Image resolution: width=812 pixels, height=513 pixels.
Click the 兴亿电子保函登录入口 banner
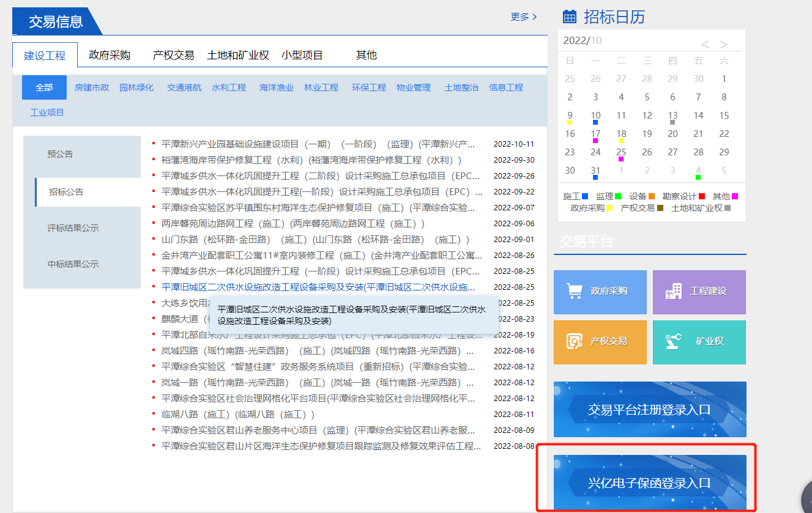(650, 482)
